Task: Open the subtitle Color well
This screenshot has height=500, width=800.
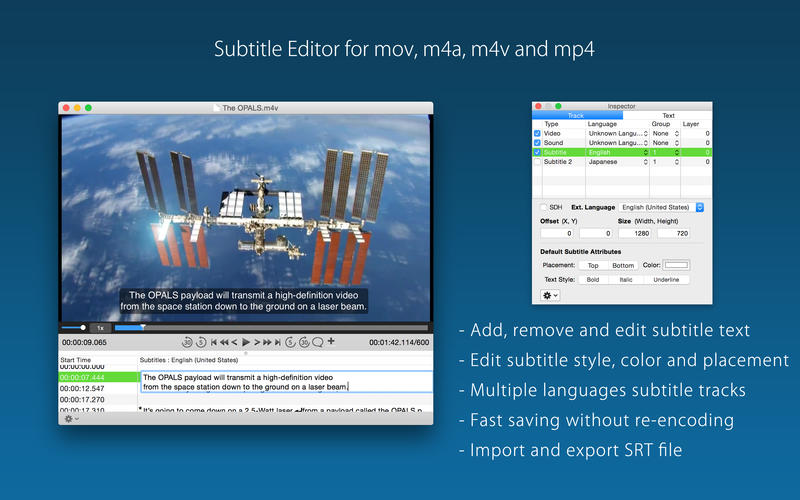Action: point(677,265)
